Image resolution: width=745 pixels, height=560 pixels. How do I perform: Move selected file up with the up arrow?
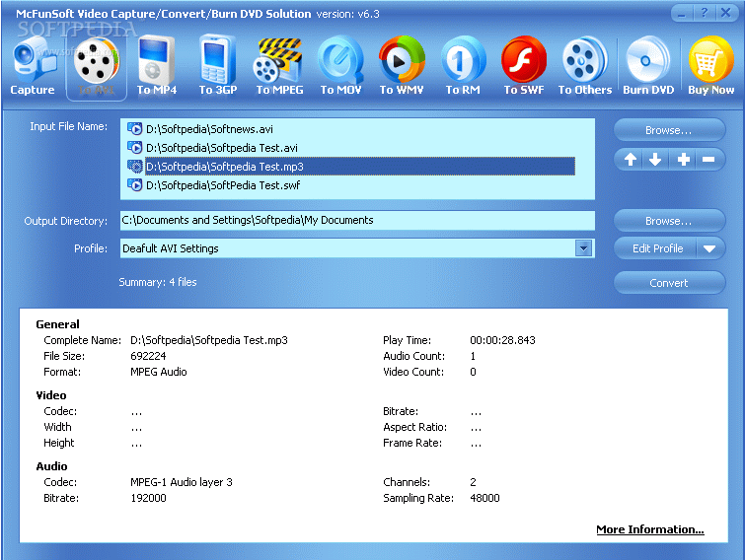pos(630,160)
